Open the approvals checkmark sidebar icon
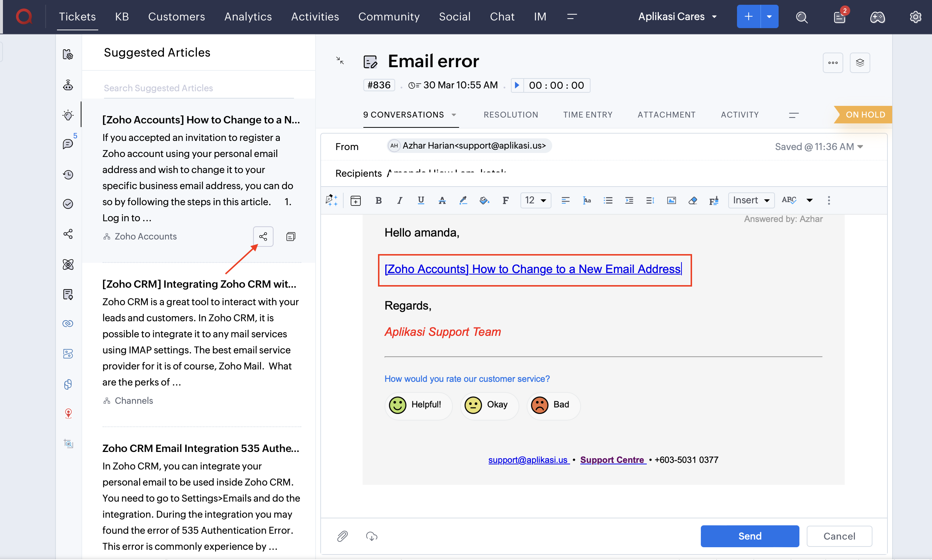This screenshot has height=560, width=932. point(68,204)
